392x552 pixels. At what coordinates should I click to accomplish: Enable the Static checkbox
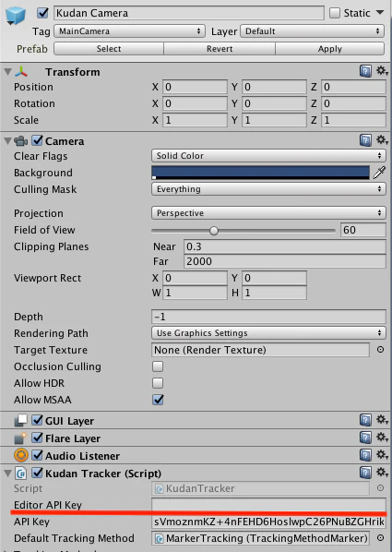click(x=335, y=13)
